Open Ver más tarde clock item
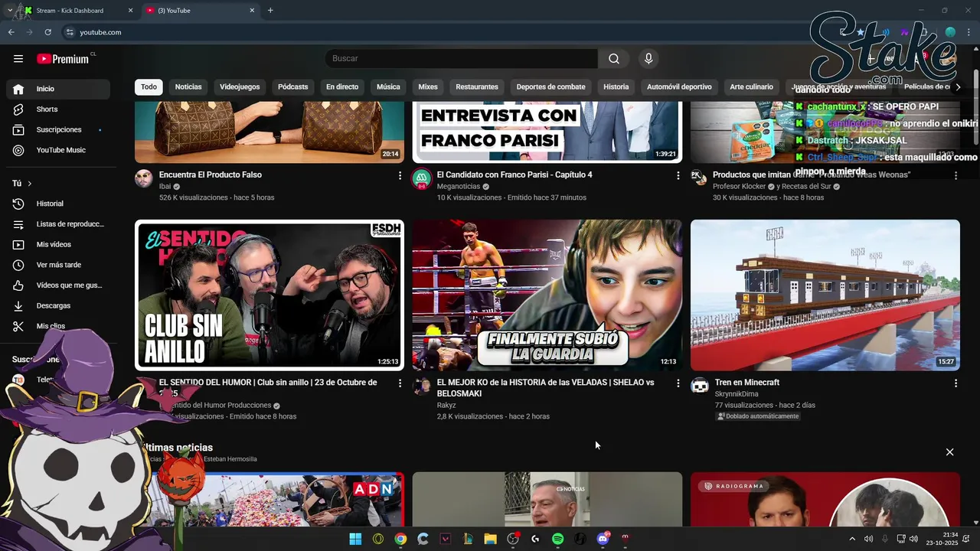980x551 pixels. coord(58,265)
